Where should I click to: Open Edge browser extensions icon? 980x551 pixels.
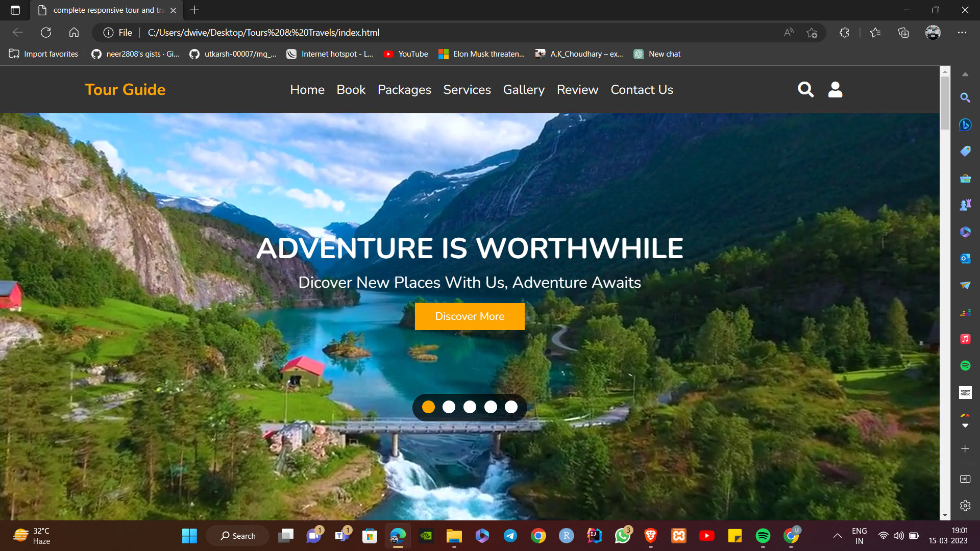pyautogui.click(x=844, y=33)
